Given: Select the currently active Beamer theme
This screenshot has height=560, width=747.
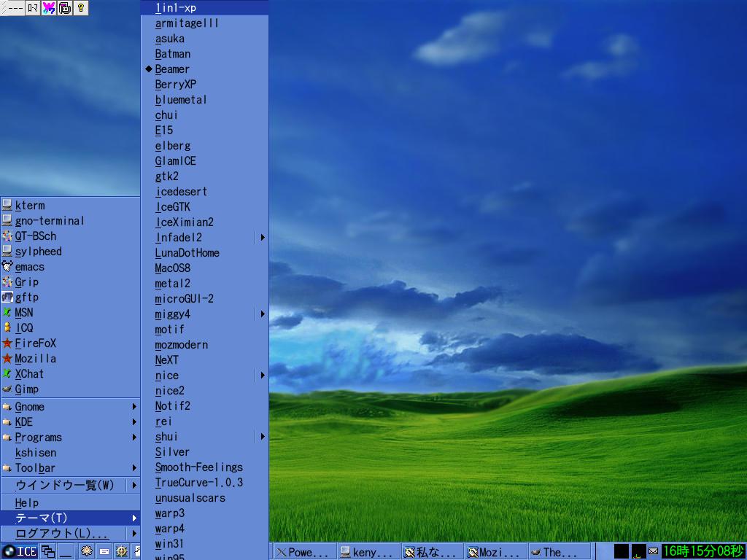Looking at the screenshot, I should point(172,69).
